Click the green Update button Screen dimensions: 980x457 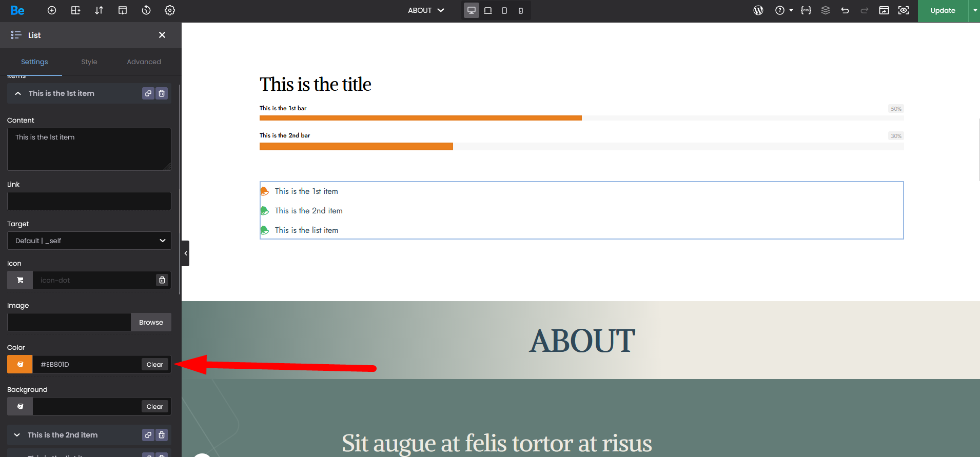[x=943, y=10]
